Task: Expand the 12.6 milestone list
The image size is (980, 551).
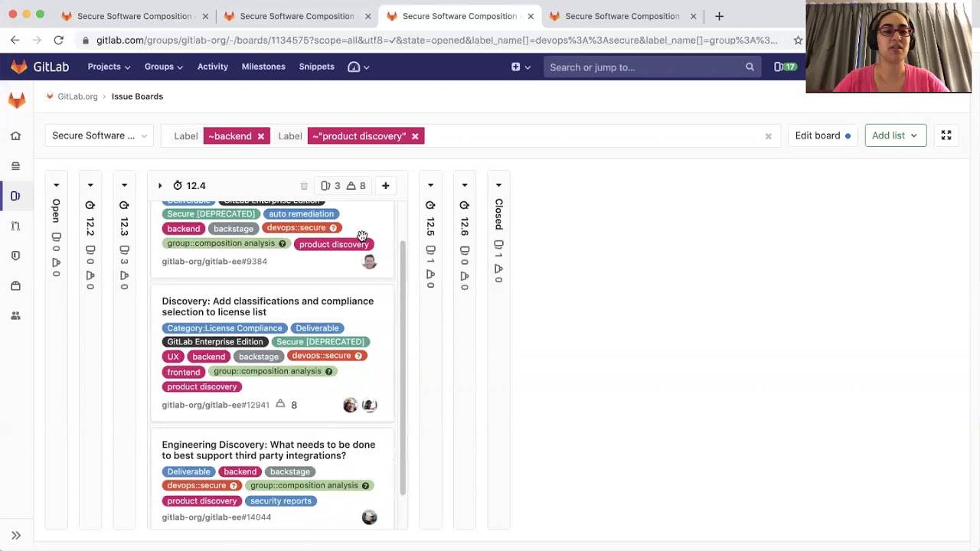Action: click(464, 185)
